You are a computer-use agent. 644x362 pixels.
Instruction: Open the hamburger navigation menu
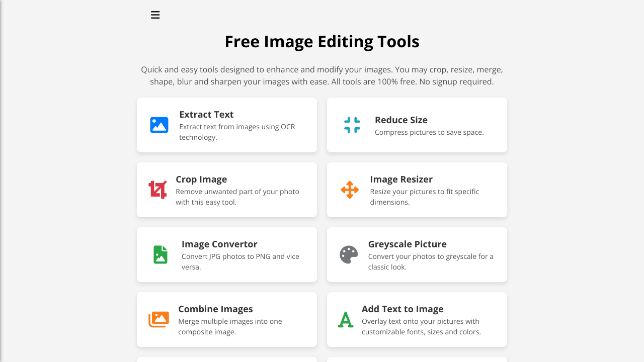coord(155,15)
